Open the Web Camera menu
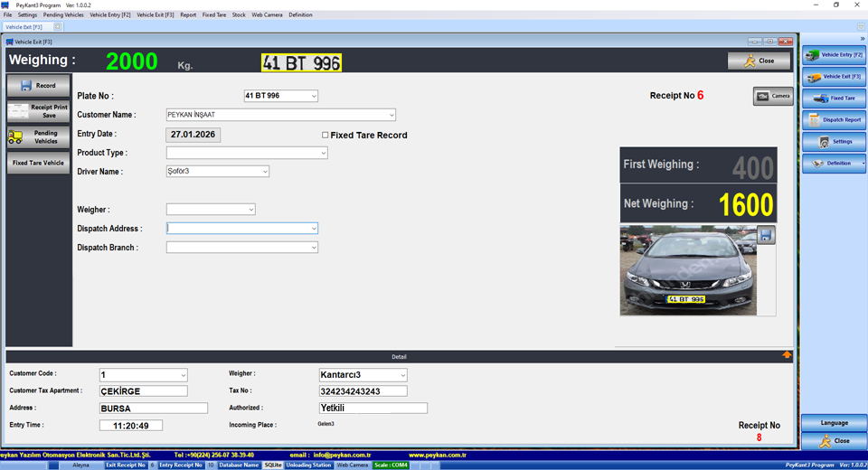868x470 pixels. [x=267, y=15]
